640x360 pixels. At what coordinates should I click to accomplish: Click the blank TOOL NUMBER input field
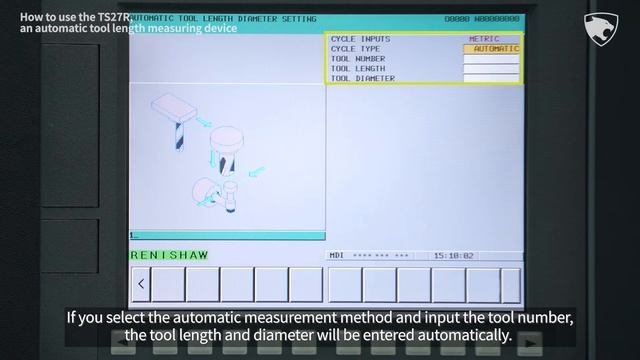pyautogui.click(x=491, y=59)
